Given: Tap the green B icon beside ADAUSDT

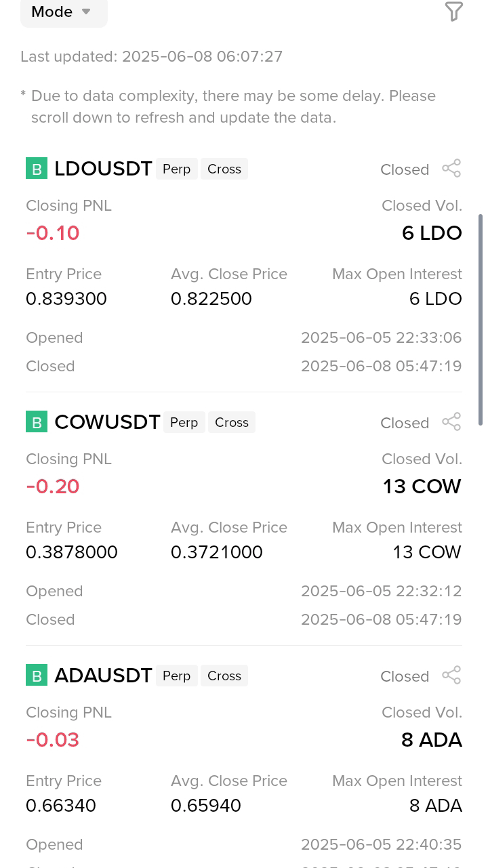Looking at the screenshot, I should [37, 676].
